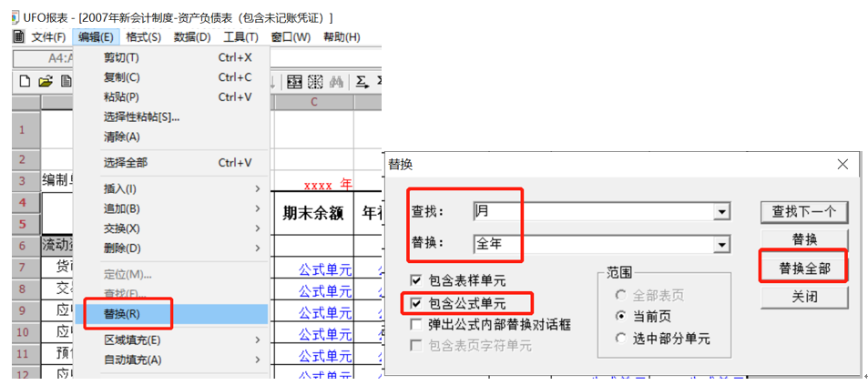Open the 格式(S) menu
This screenshot has width=868, height=385.
coord(143,36)
